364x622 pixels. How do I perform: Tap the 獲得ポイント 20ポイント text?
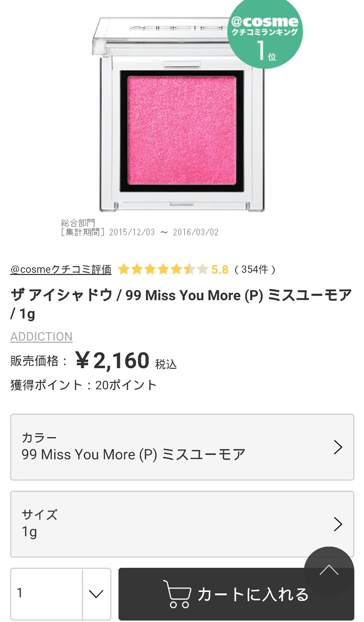[x=83, y=385]
